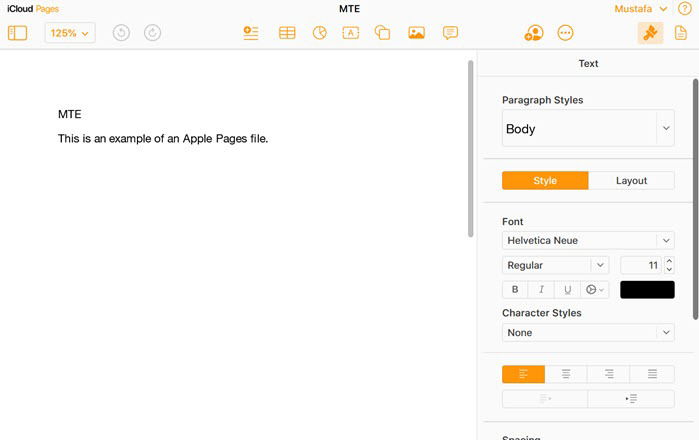Click the Redo arrow icon
This screenshot has width=699, height=440.
152,33
